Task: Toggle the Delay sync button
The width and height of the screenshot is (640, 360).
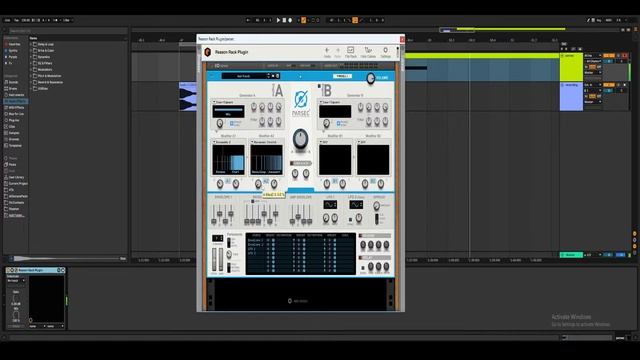Action: [x=363, y=268]
